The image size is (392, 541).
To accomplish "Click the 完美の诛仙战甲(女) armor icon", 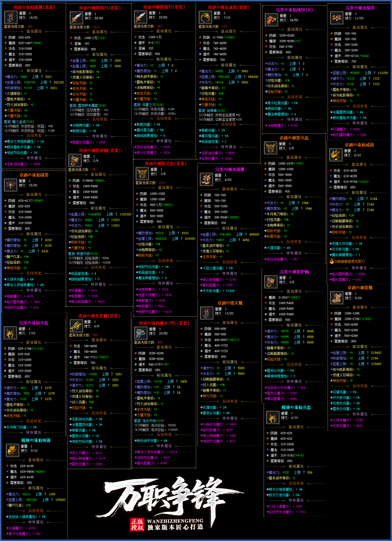I will click(271, 20).
